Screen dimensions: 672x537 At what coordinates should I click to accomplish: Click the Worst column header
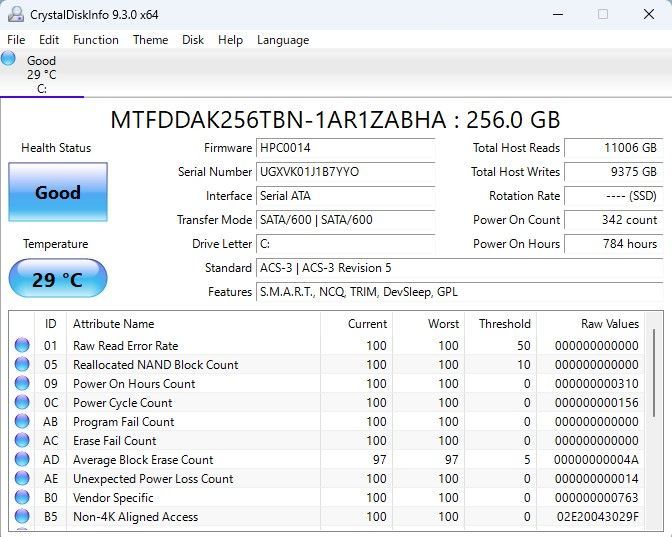point(428,324)
